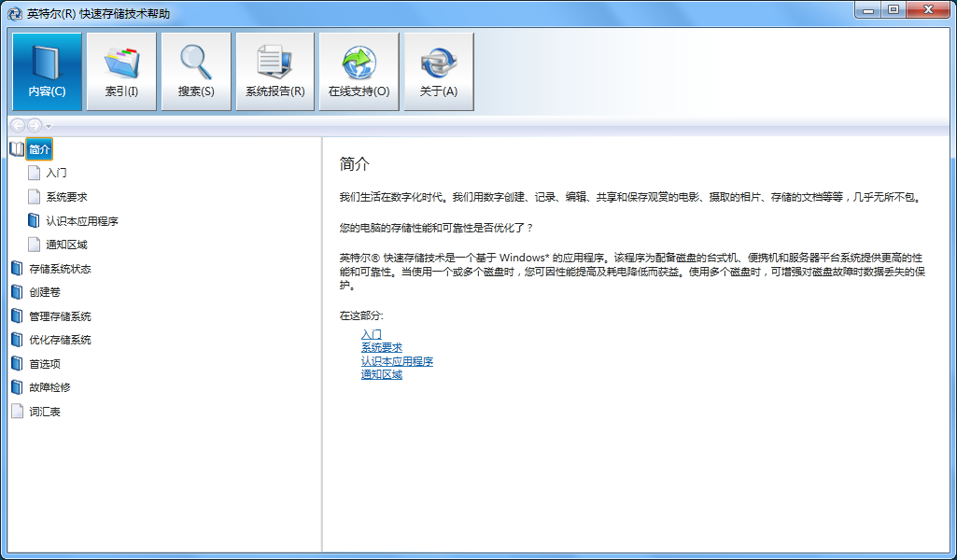Select the 管理存储系统 topic
957x560 pixels.
pos(60,316)
